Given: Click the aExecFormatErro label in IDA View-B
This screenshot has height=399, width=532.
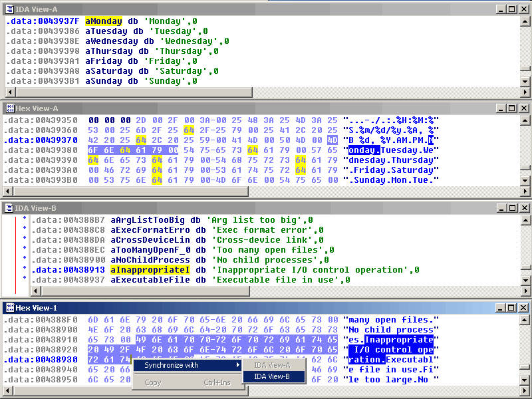Looking at the screenshot, I should (x=150, y=230).
